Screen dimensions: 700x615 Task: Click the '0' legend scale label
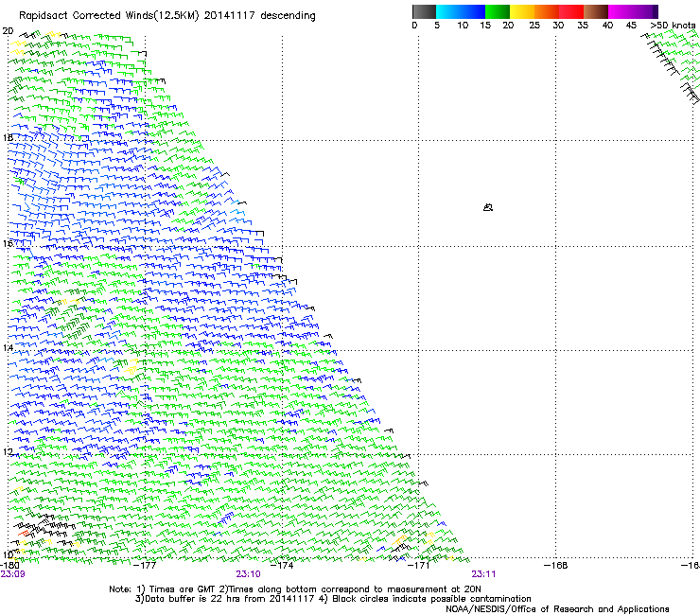[414, 26]
